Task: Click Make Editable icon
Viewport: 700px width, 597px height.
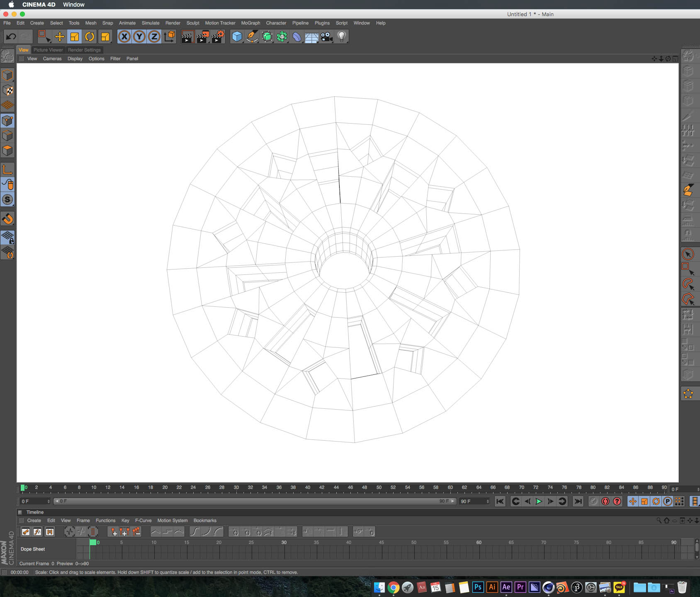Action: click(x=7, y=56)
